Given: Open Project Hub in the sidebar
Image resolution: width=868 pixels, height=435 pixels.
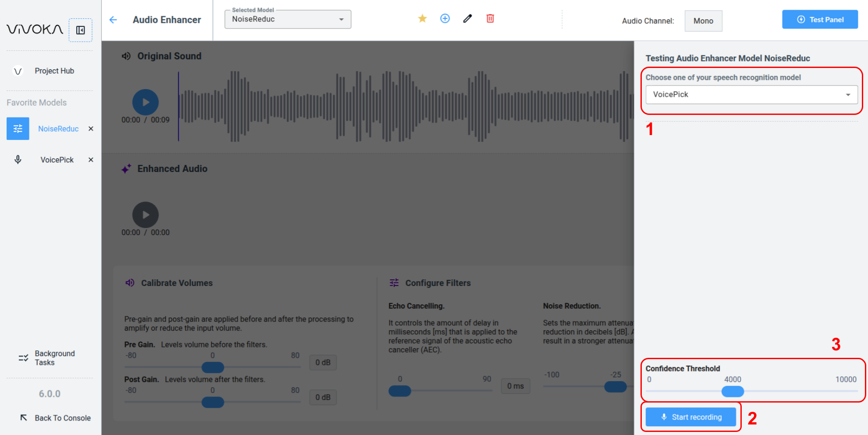Looking at the screenshot, I should click(x=54, y=71).
